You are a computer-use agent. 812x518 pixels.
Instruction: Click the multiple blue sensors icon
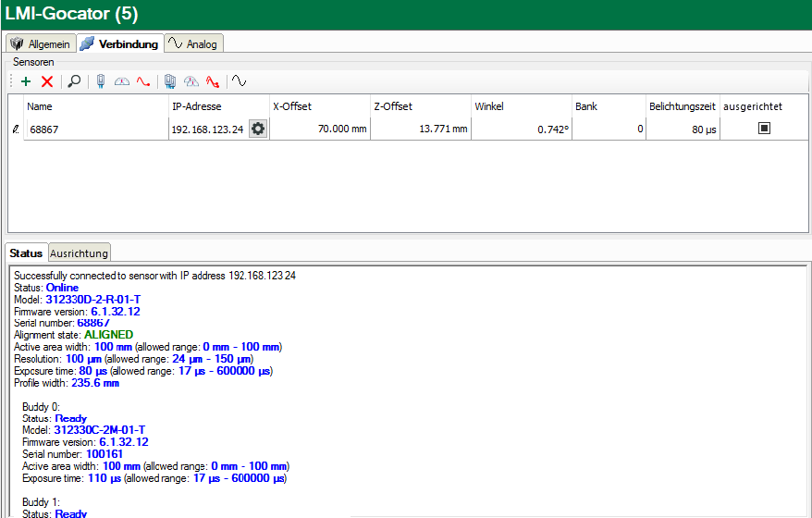point(170,81)
